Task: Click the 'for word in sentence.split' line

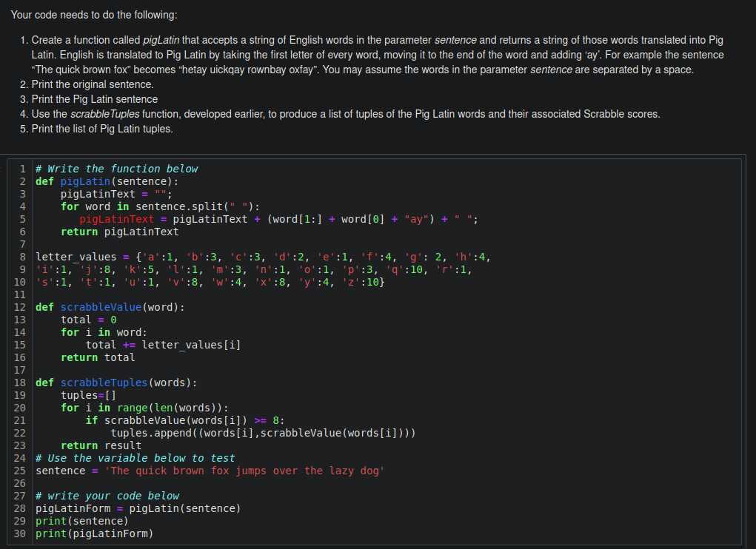Action: click(160, 206)
